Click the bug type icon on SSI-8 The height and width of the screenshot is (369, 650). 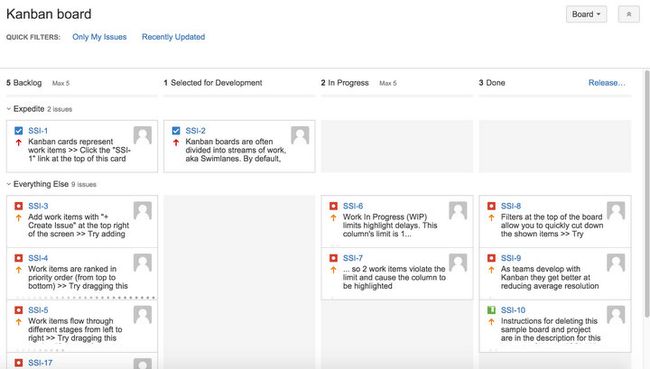[x=491, y=206]
